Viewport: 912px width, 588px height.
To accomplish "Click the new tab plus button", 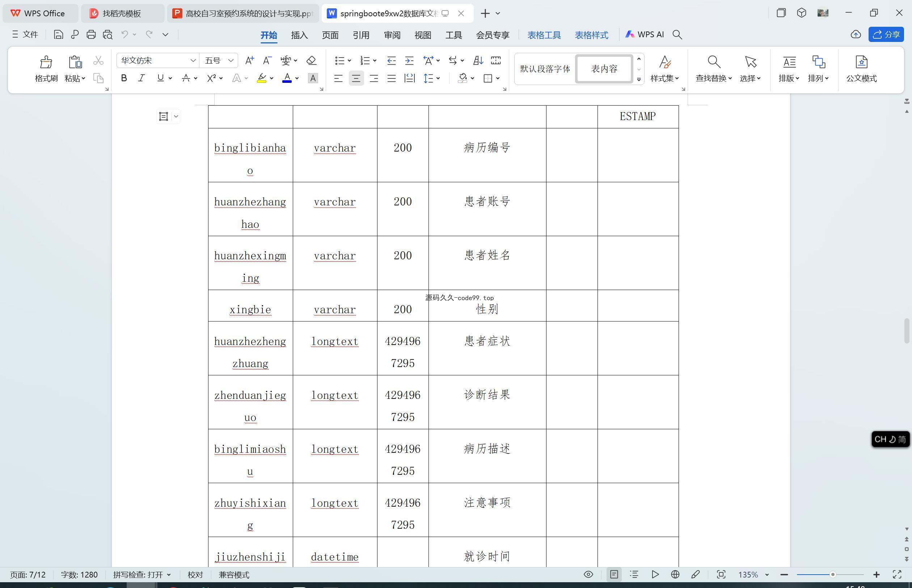I will click(485, 13).
